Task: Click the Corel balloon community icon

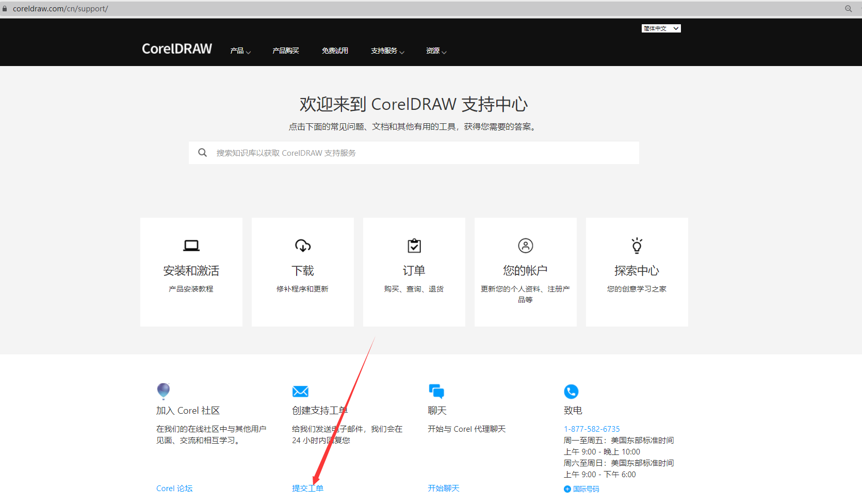Action: [x=164, y=391]
